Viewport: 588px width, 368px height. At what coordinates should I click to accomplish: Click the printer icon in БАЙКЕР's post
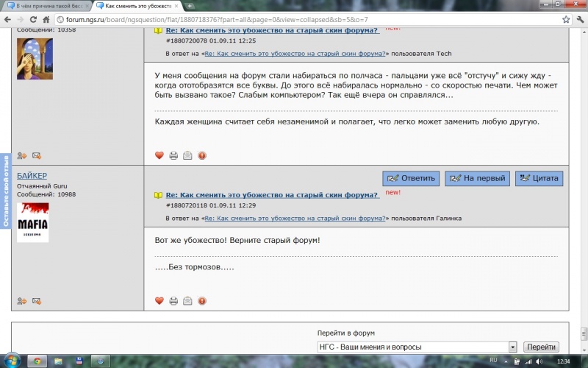point(173,300)
